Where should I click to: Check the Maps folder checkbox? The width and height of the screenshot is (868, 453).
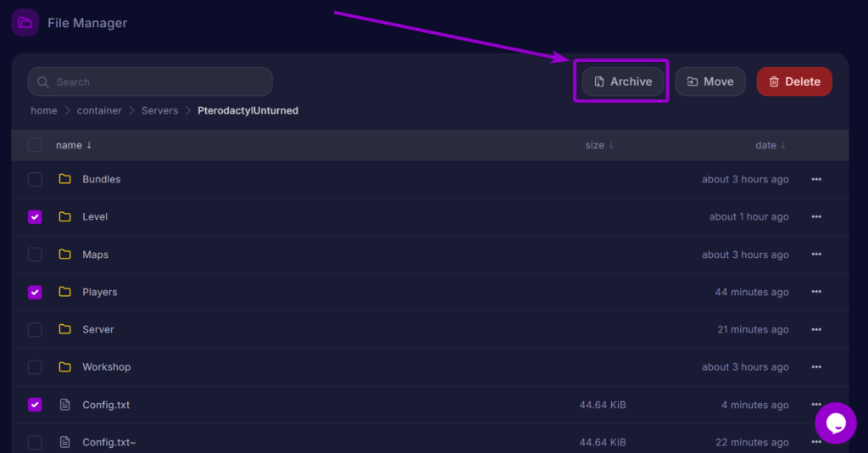[x=35, y=254]
